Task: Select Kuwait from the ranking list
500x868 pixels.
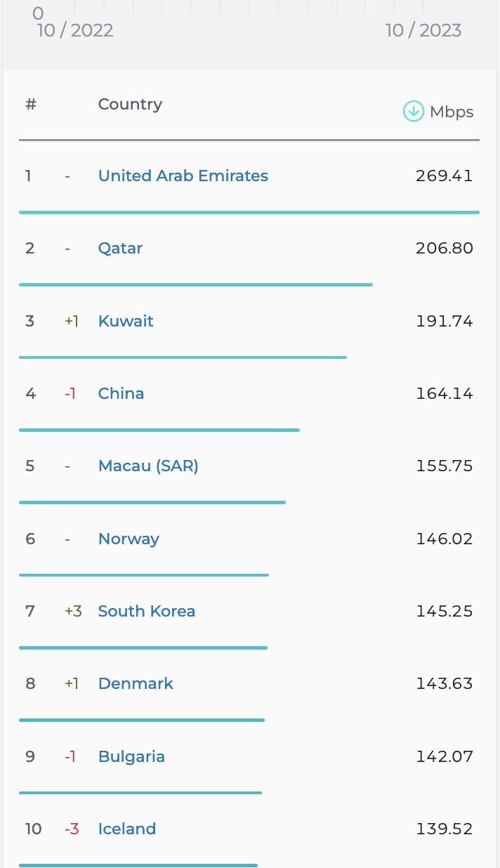Action: 126,321
